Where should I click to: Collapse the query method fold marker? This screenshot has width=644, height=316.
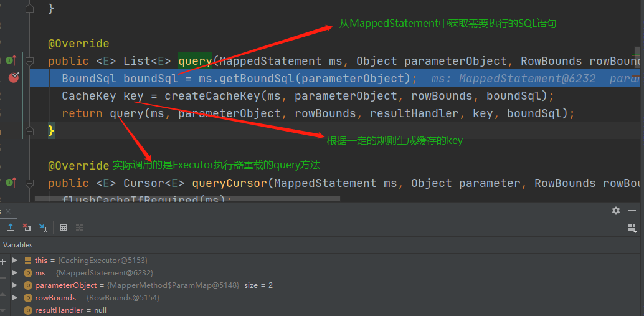[29, 61]
